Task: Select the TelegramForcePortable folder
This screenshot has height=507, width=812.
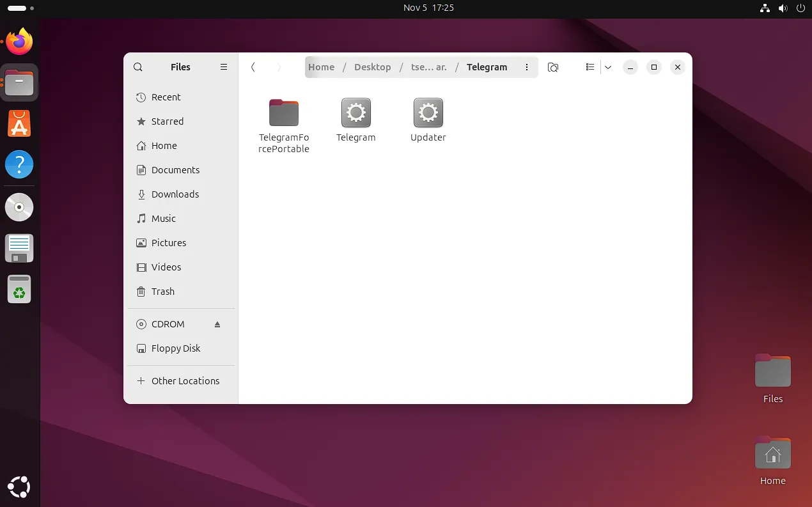Action: tap(284, 126)
